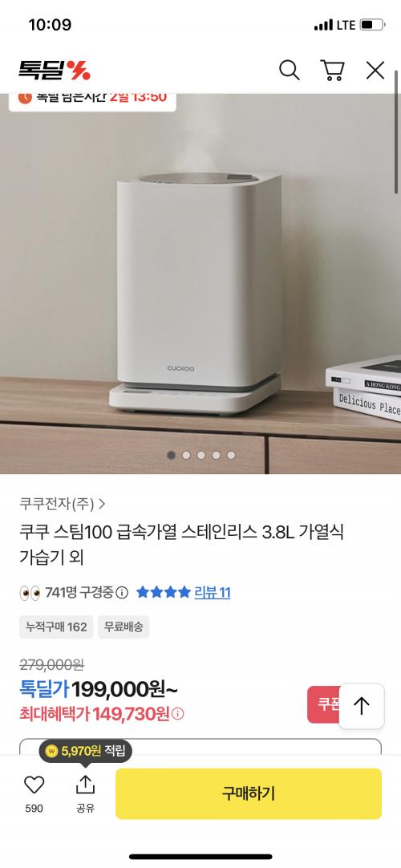Open the info icon next to 구경중
This screenshot has width=401, height=868.
(122, 593)
